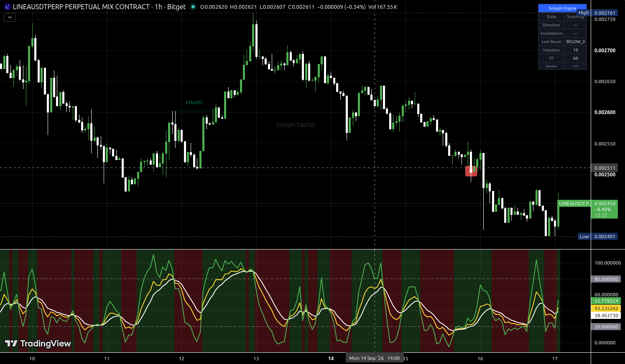Click the Impulses value 10
625x364 pixels.
576,50
